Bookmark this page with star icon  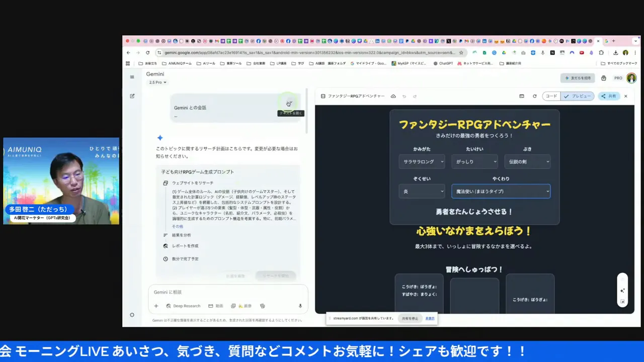coord(461,52)
